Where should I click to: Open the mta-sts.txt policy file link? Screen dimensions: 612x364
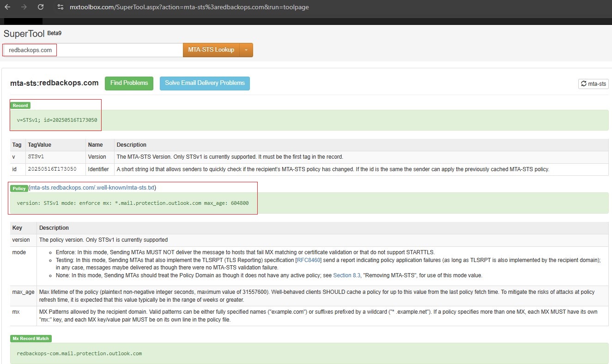click(x=92, y=188)
